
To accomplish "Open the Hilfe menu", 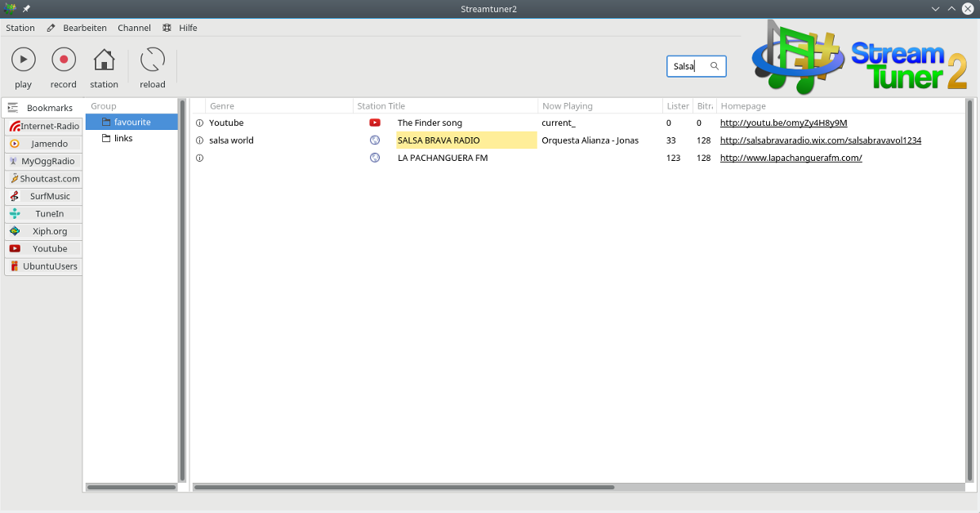I will tap(188, 28).
